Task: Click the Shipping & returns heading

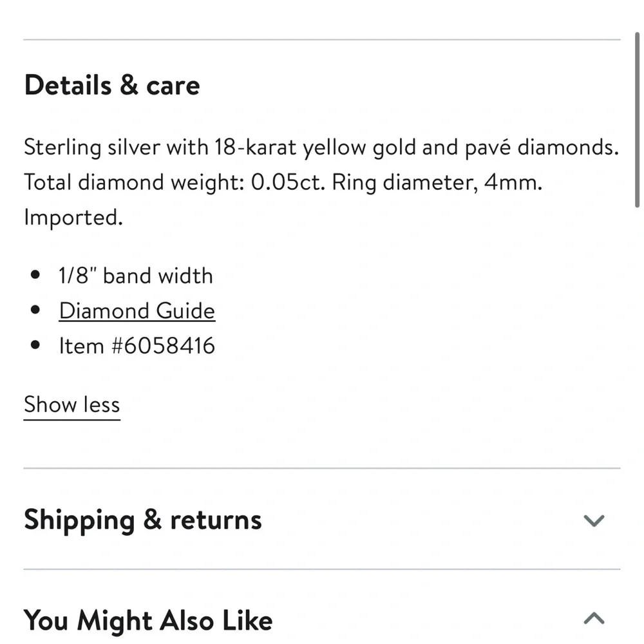Action: click(x=143, y=520)
